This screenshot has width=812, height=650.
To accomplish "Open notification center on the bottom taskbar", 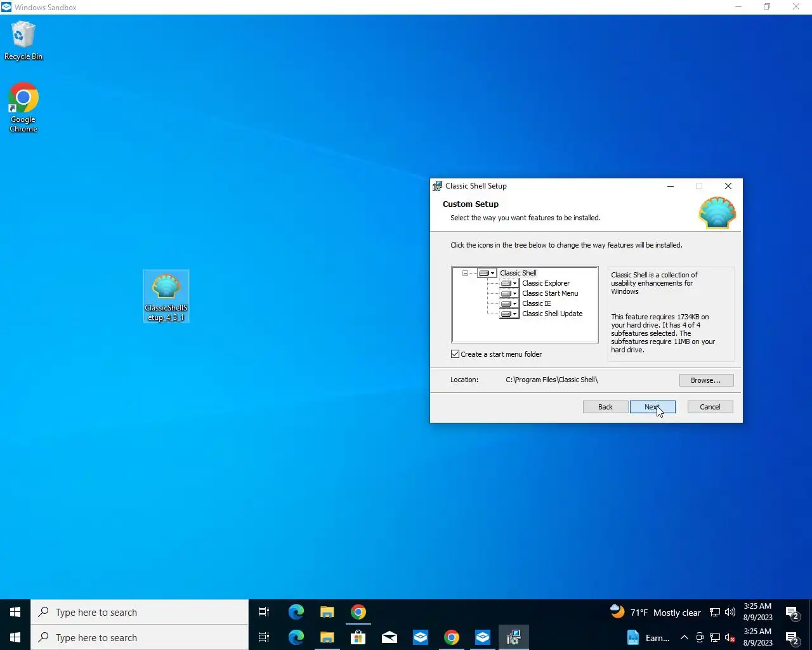I will coord(792,637).
